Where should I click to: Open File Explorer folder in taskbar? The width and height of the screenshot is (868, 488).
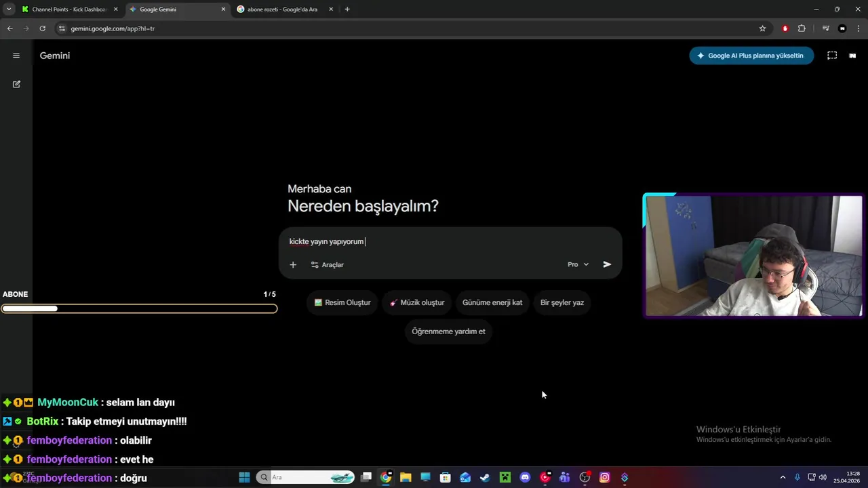click(406, 477)
